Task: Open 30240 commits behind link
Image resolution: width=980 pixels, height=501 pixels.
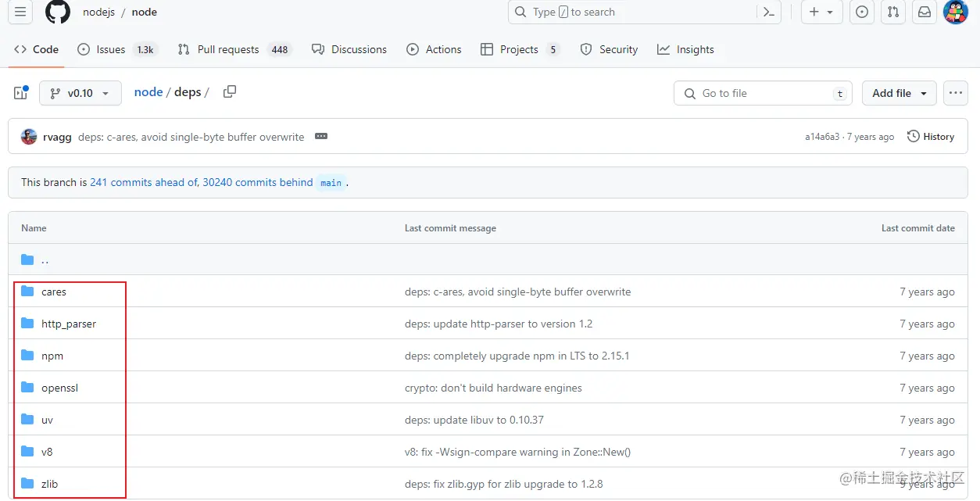Action: [x=258, y=182]
